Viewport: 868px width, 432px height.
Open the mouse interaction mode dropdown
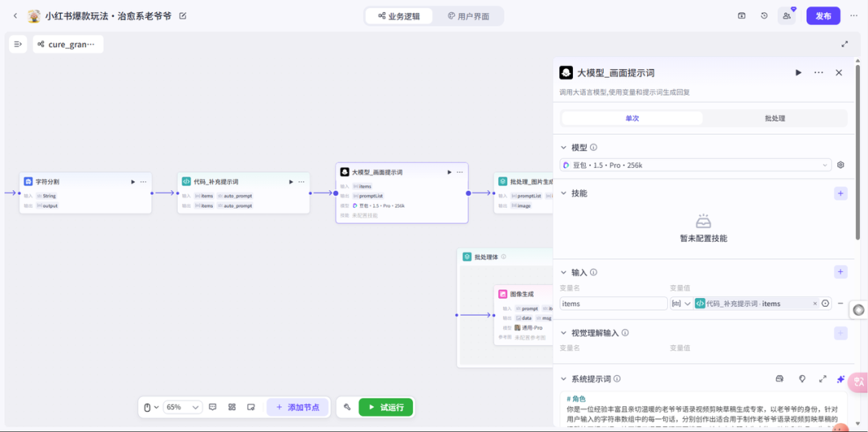pyautogui.click(x=151, y=407)
